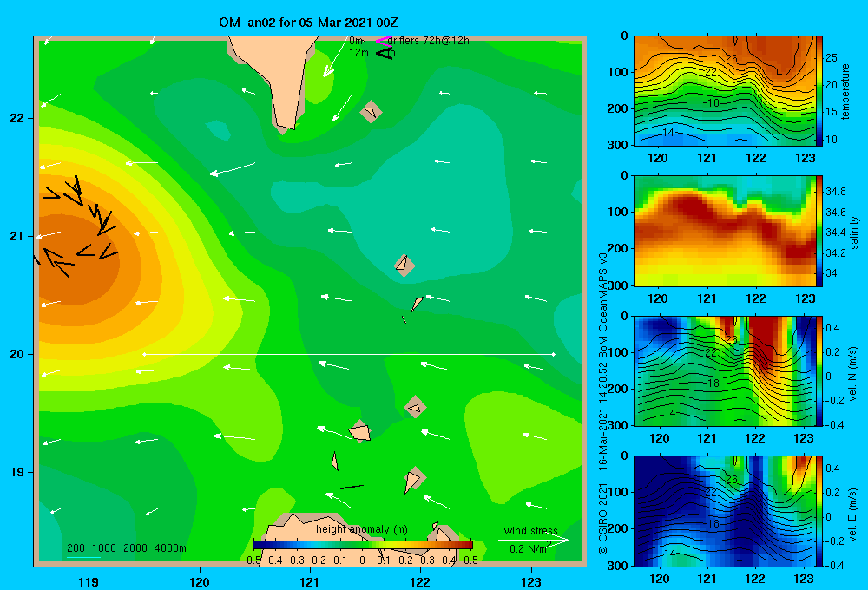Click the magenta drifter arrow in the legend
Screen dimensions: 868x590
pyautogui.click(x=382, y=41)
